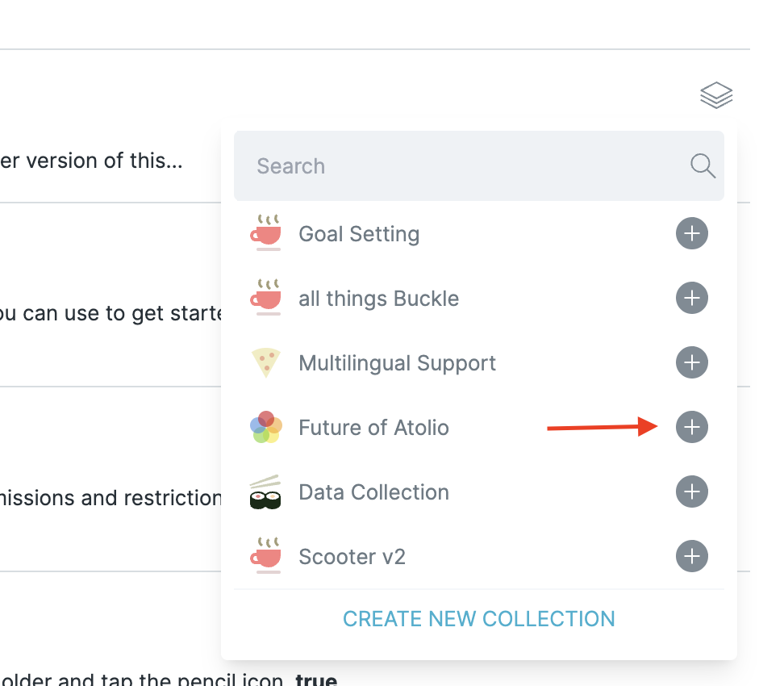
Task: Choose Future of Atolio collection name
Action: [373, 428]
